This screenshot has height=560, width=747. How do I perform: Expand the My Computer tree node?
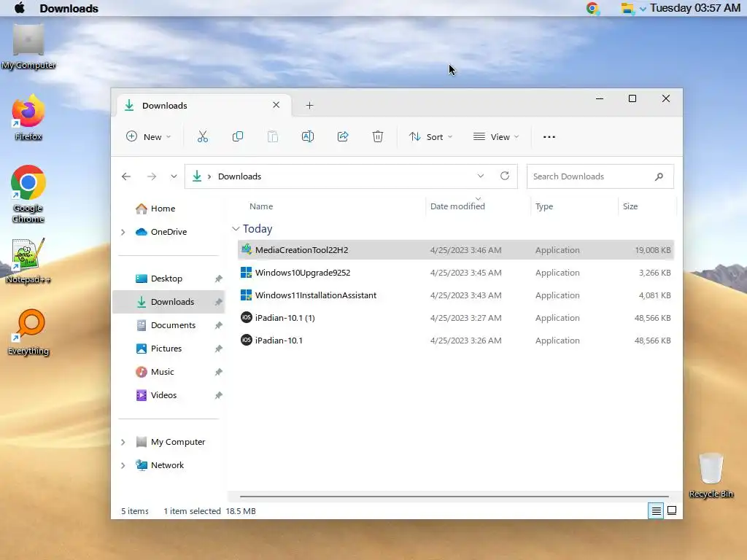tap(123, 442)
